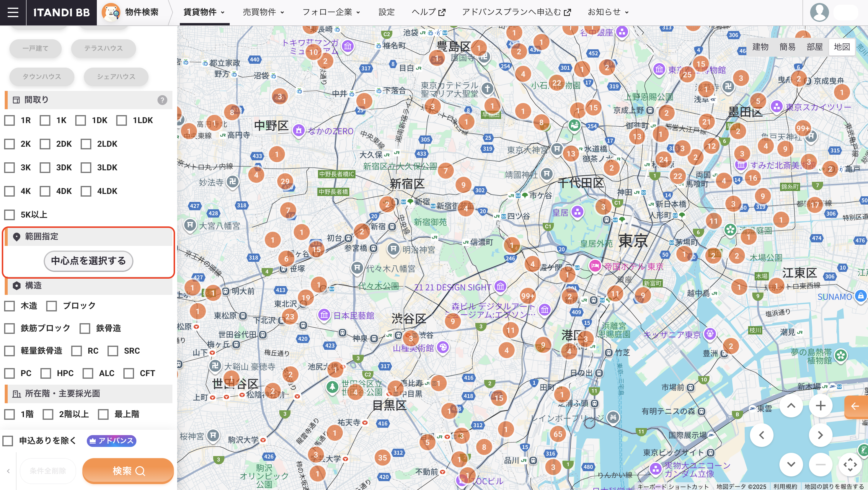The width and height of the screenshot is (868, 490).
Task: Pan map left with arrow
Action: coord(761,435)
